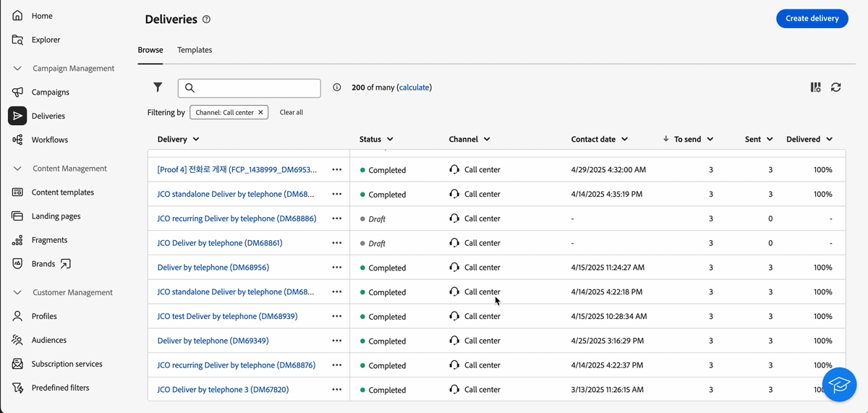Open more actions for JCO Deliver by telephone (DM68861)
This screenshot has height=413, width=868.
click(336, 243)
